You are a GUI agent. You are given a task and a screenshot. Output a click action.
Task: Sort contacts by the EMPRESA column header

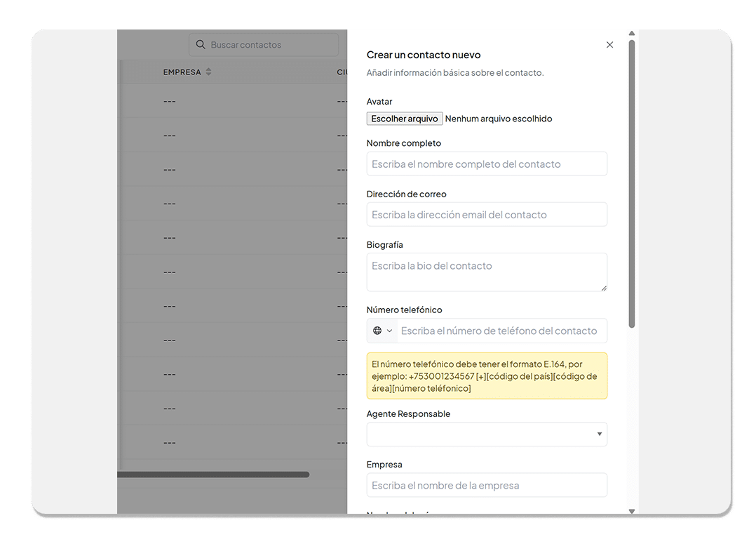(x=183, y=72)
